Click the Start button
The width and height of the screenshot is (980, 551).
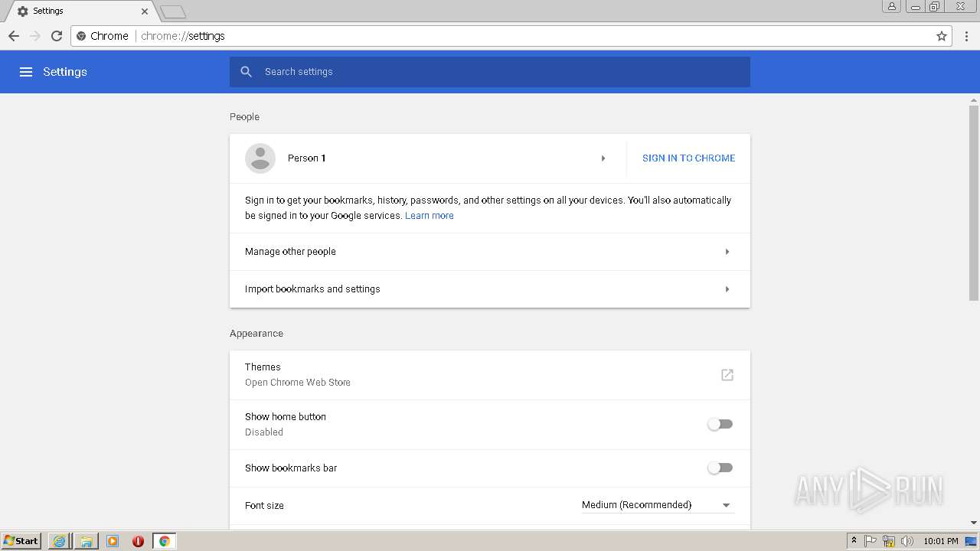tap(21, 541)
